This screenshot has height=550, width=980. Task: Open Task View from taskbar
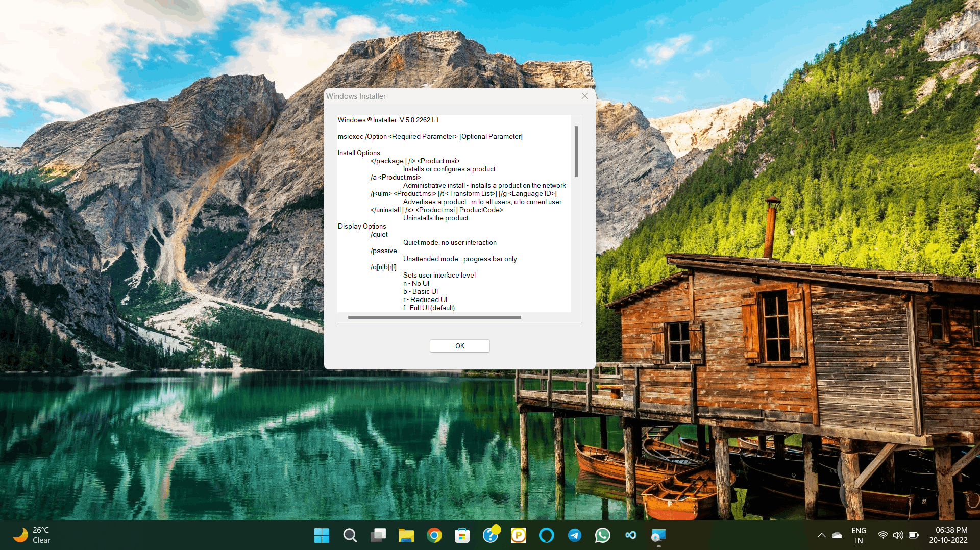pyautogui.click(x=378, y=535)
